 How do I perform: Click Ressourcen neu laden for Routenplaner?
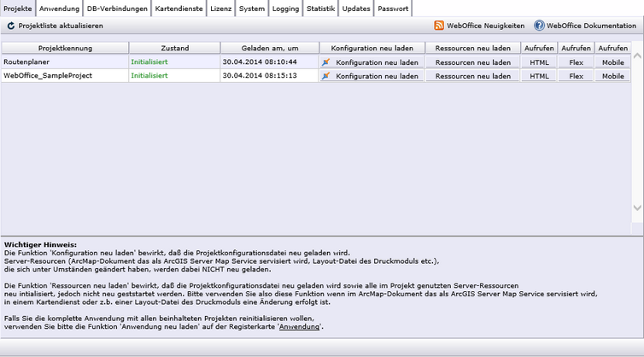(x=472, y=62)
